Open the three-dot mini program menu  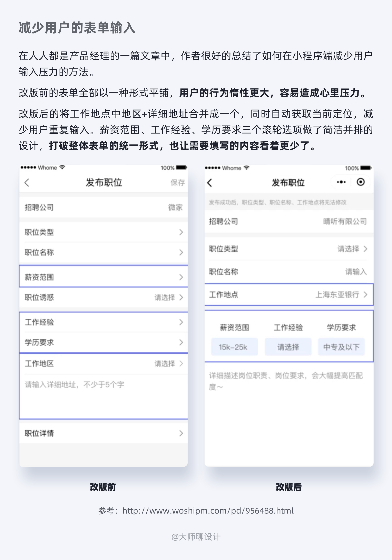341,182
